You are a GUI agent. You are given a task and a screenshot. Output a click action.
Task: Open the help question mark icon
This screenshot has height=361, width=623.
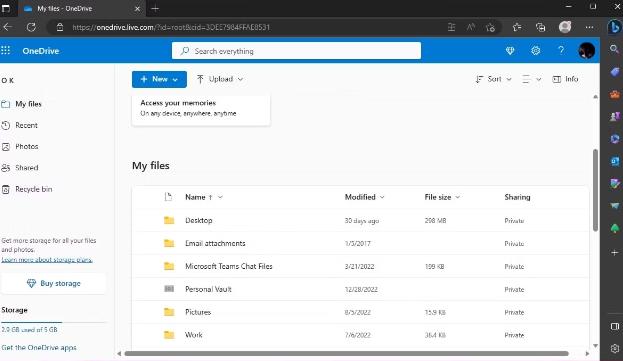pyautogui.click(x=561, y=50)
